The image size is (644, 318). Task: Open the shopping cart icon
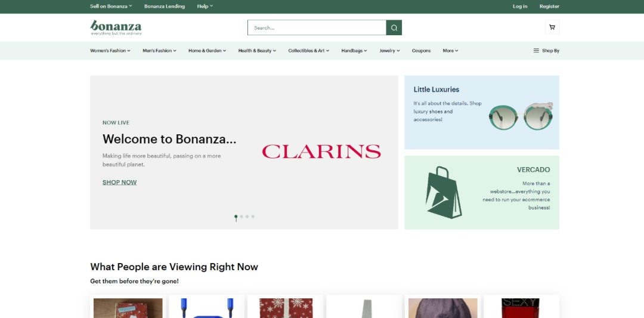click(552, 27)
